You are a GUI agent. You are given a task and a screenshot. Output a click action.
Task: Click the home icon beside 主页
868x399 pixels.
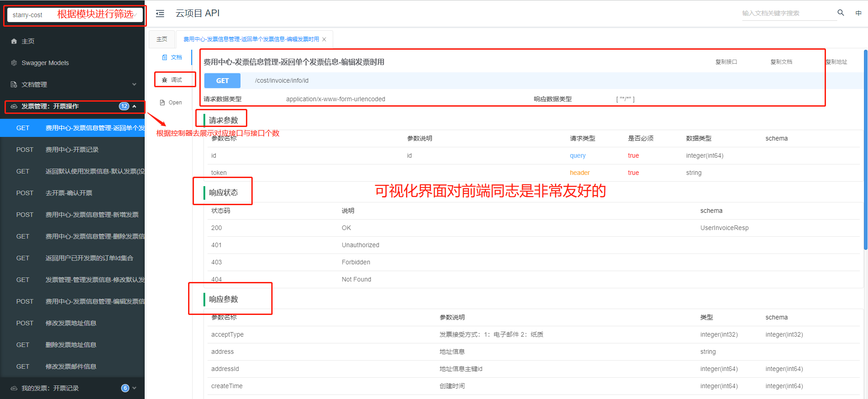(14, 41)
